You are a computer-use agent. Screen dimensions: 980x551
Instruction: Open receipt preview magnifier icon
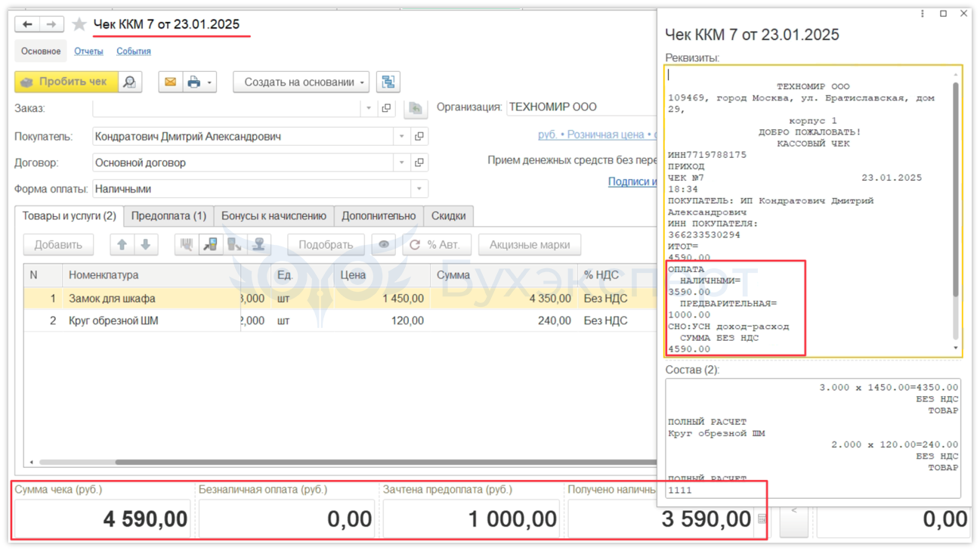click(130, 82)
